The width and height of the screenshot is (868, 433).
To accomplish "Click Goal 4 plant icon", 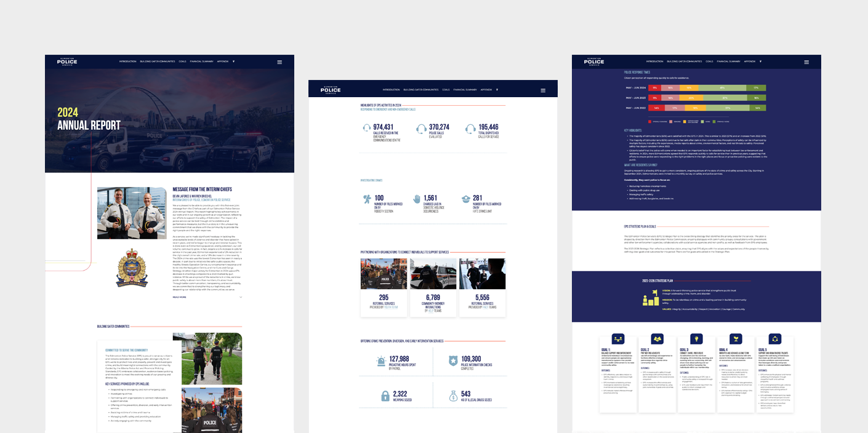I will click(736, 338).
